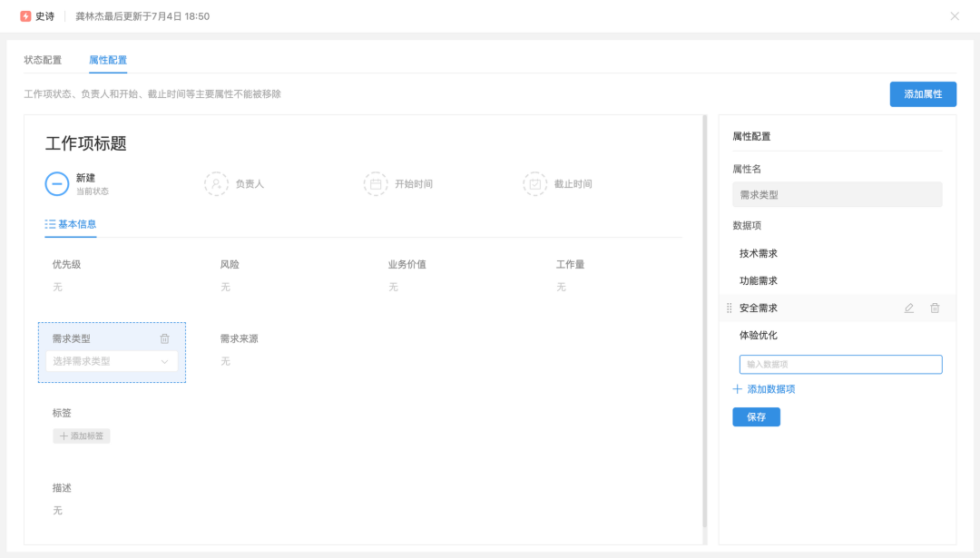The height and width of the screenshot is (558, 980).
Task: Click the 负责人 label
Action: tap(250, 183)
